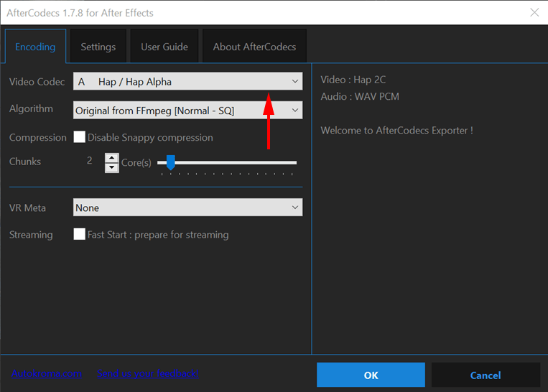Enable Disable Snappy compression checkbox
The width and height of the screenshot is (548, 392).
[x=80, y=137]
